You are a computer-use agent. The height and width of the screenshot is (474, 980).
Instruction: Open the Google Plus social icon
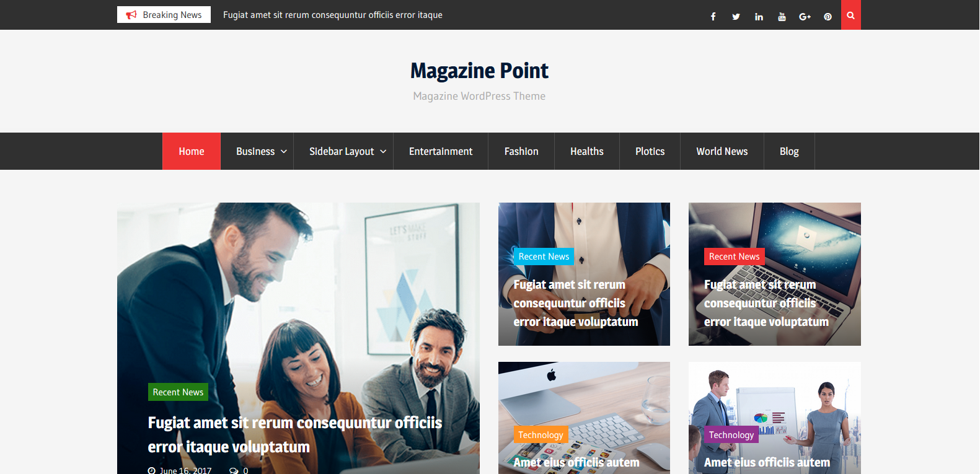[x=805, y=17]
